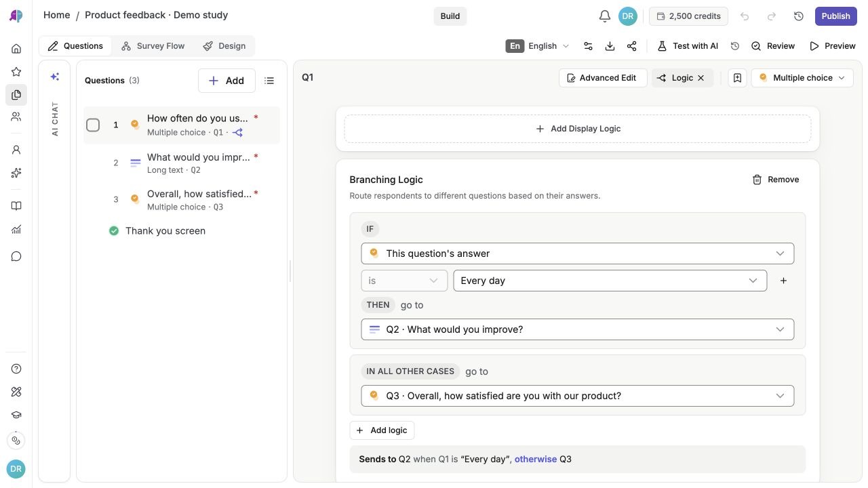Click the redo arrow icon
Image resolution: width=868 pixels, height=488 pixels.
click(772, 16)
